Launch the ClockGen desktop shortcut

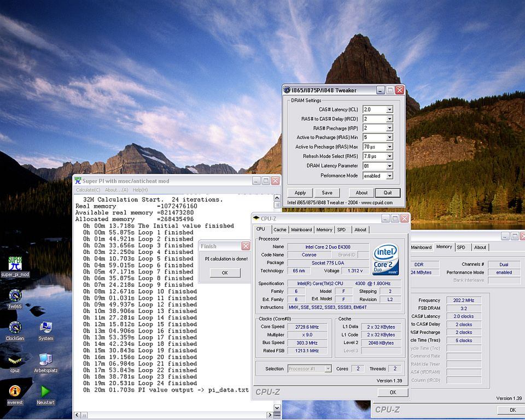15,331
